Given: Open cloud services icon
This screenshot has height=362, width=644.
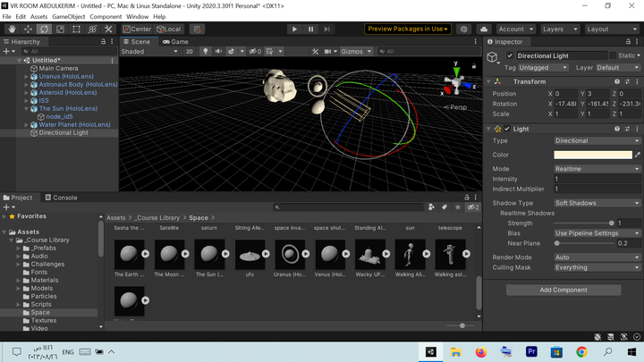Looking at the screenshot, I should tap(484, 29).
